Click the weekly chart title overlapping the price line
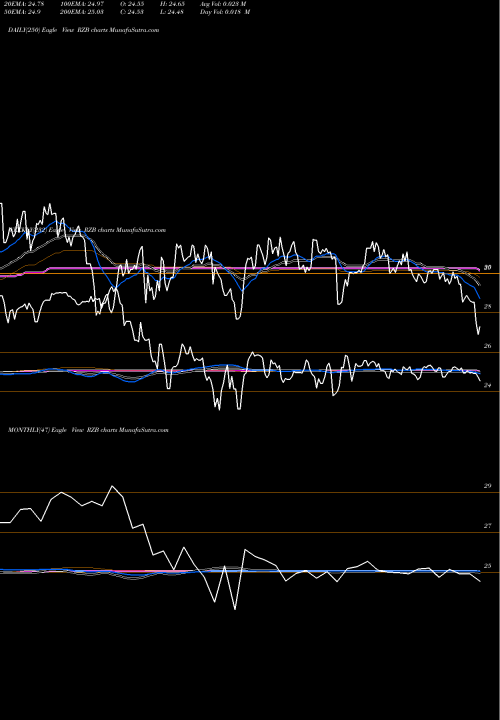500x720 pixels. coord(87,230)
